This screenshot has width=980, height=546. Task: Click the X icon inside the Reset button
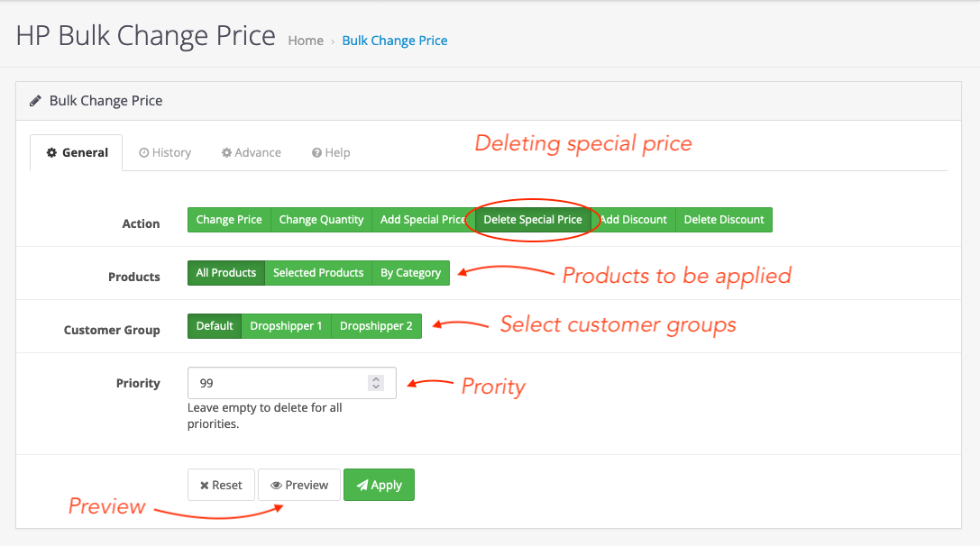[203, 485]
